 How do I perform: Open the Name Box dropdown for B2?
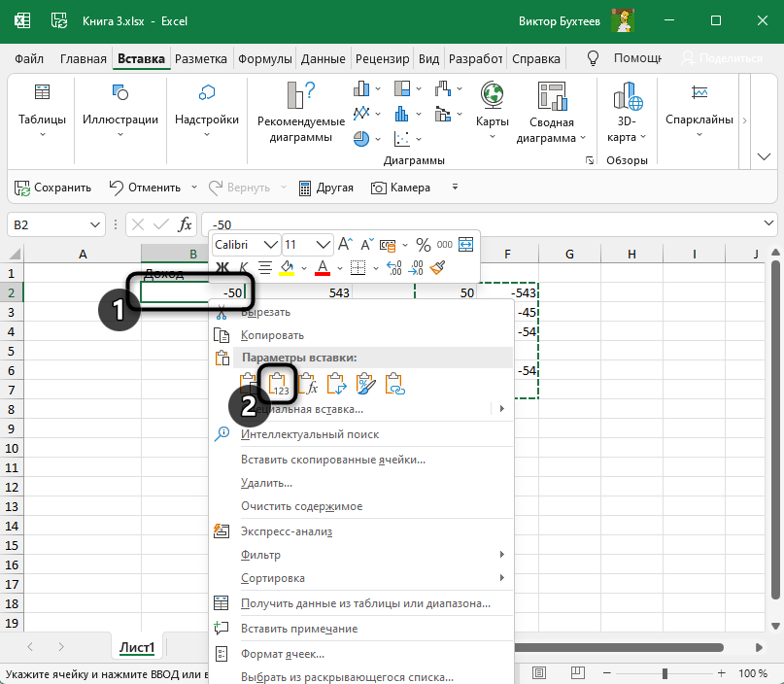click(95, 224)
